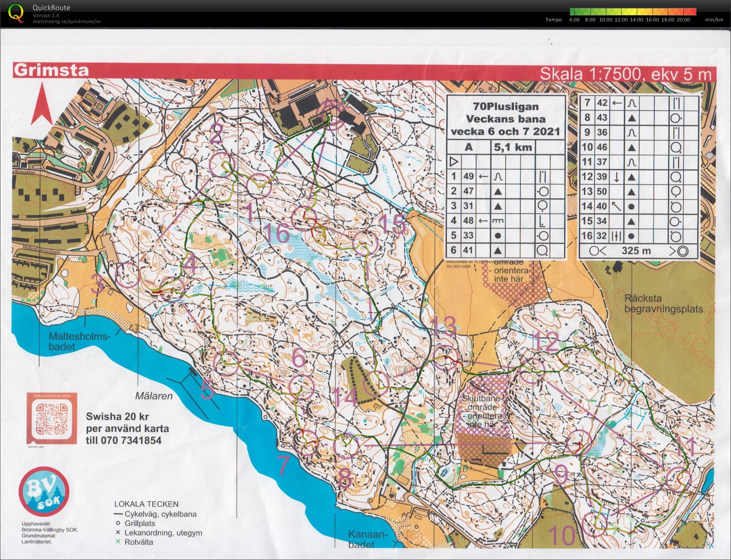The image size is (731, 560).
Task: Click the start triangle symbol in control table
Action: 454,161
